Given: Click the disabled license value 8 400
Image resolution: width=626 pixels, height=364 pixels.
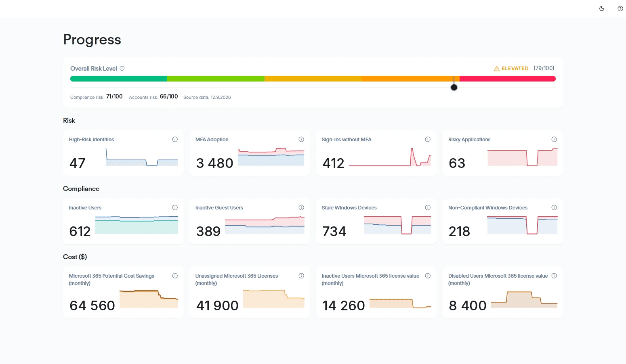Looking at the screenshot, I should pos(468,305).
